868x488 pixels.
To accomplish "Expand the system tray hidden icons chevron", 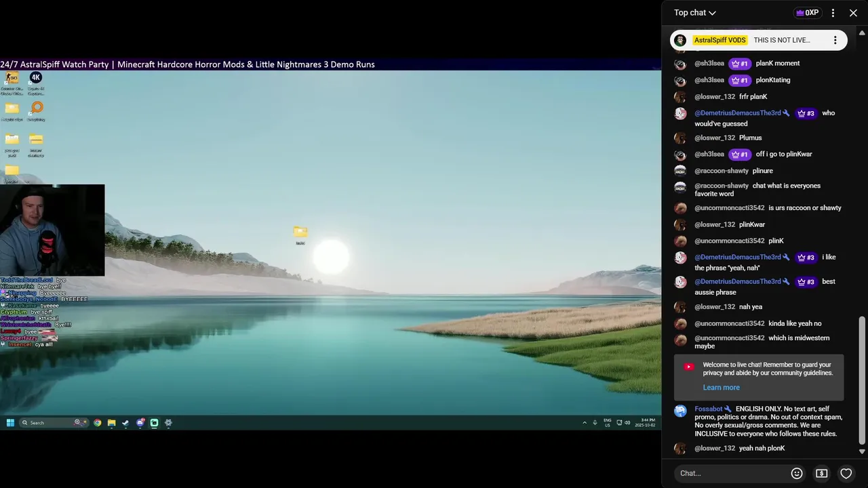I will click(x=585, y=423).
